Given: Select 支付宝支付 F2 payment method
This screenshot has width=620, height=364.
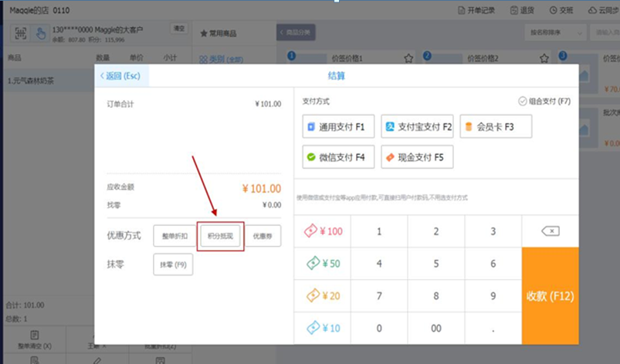Looking at the screenshot, I should point(418,126).
